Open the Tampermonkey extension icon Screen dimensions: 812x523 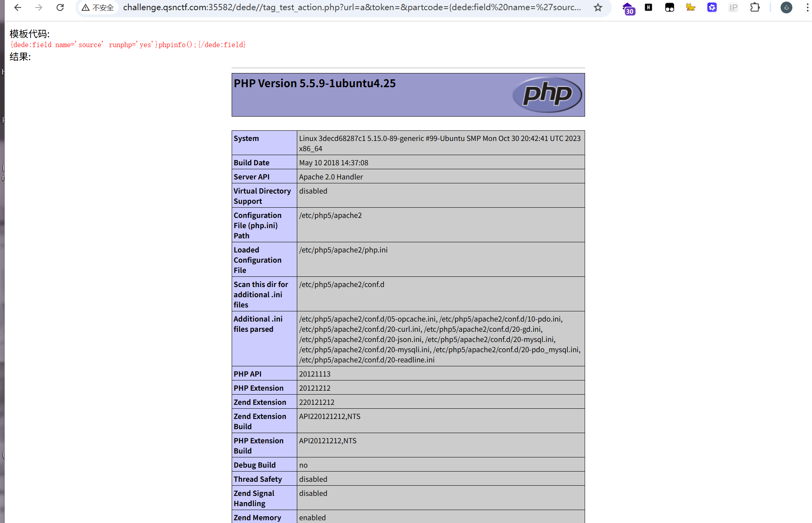(x=669, y=7)
